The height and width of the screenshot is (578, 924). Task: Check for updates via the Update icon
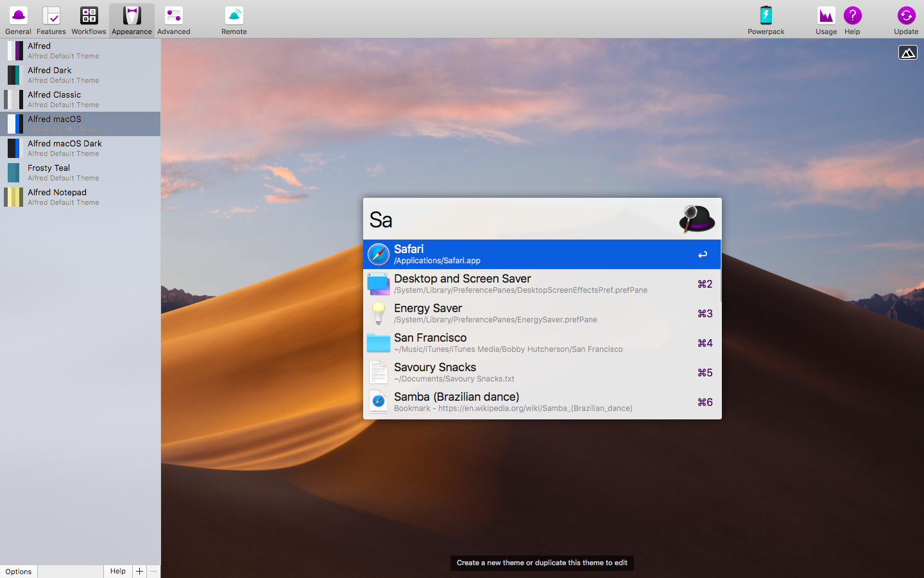point(906,19)
